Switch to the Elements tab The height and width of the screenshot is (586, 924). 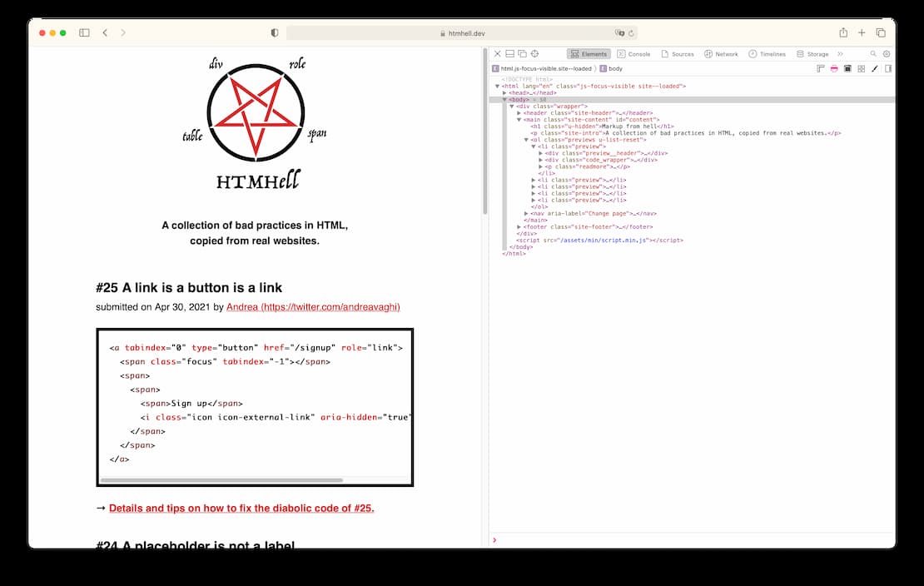point(588,53)
